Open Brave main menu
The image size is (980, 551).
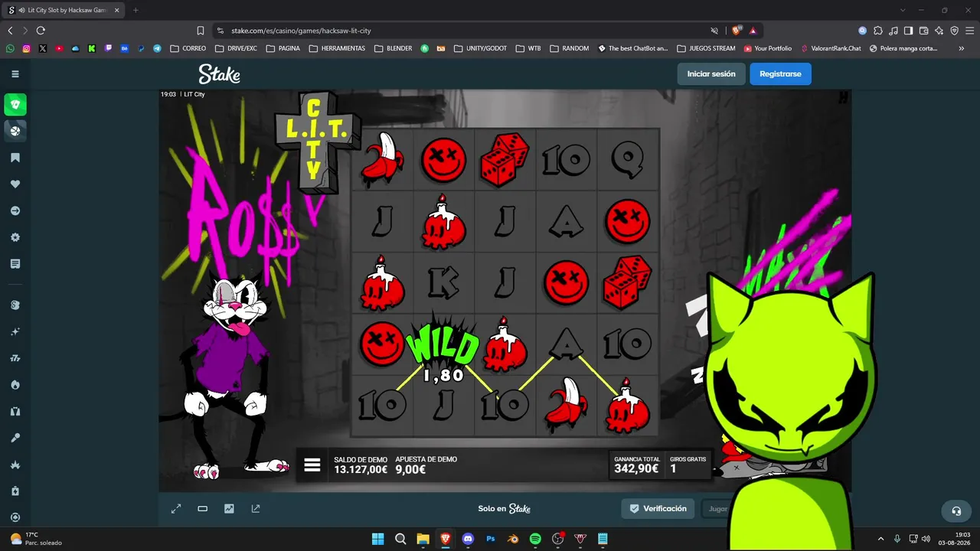969,31
